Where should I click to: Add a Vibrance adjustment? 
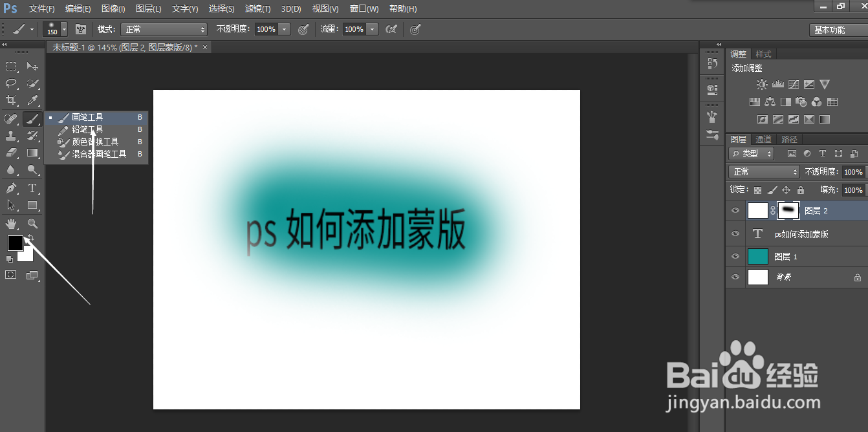pos(824,84)
